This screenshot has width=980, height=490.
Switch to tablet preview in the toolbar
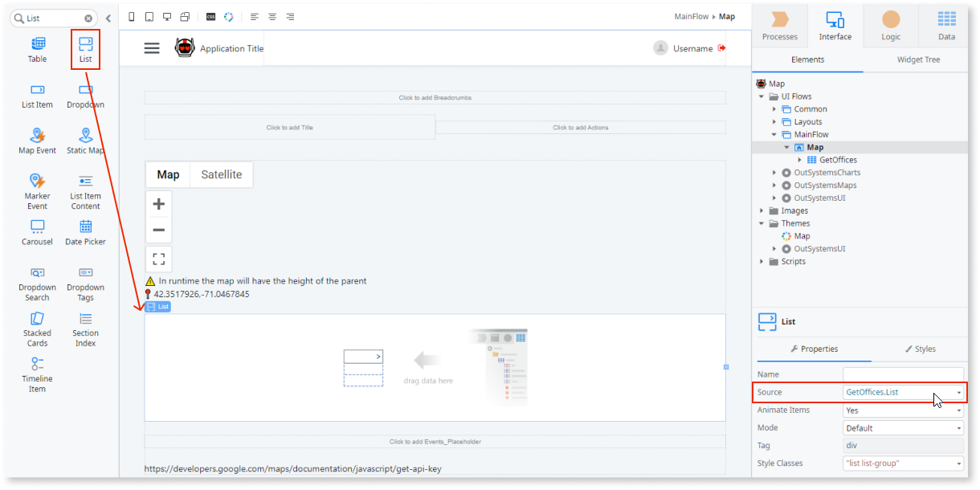149,16
